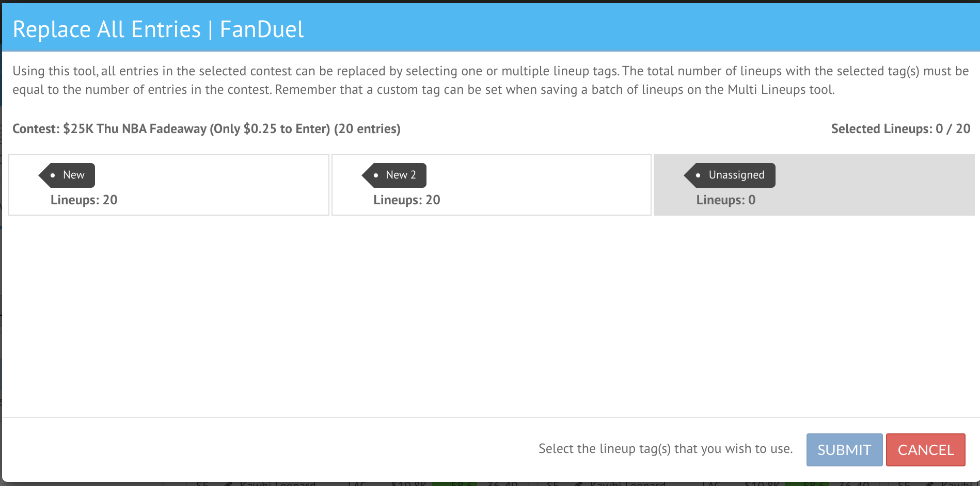This screenshot has height=486, width=980.
Task: Select the New lineup tag card
Action: 169,185
